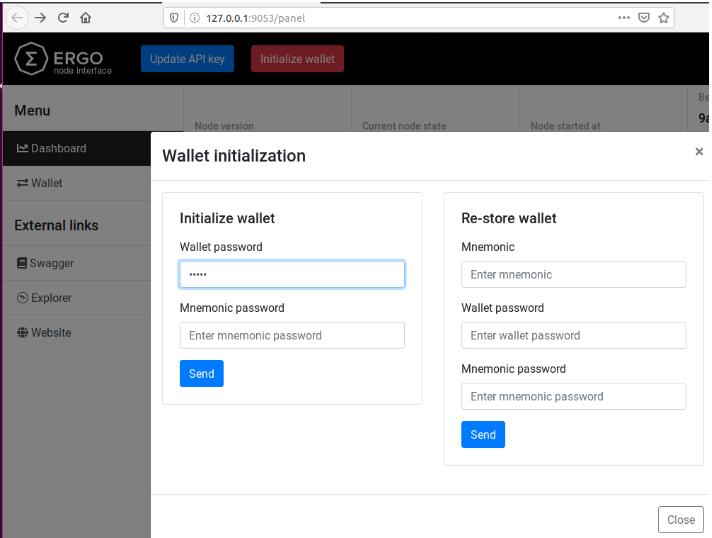Send the Re-store wallet form
The height and width of the screenshot is (538, 712).
[482, 434]
